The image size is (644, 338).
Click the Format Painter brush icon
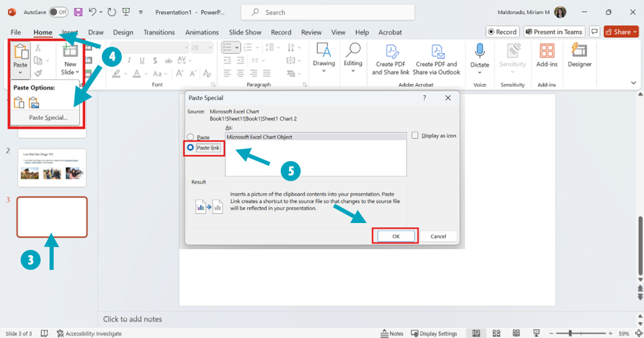pos(39,73)
